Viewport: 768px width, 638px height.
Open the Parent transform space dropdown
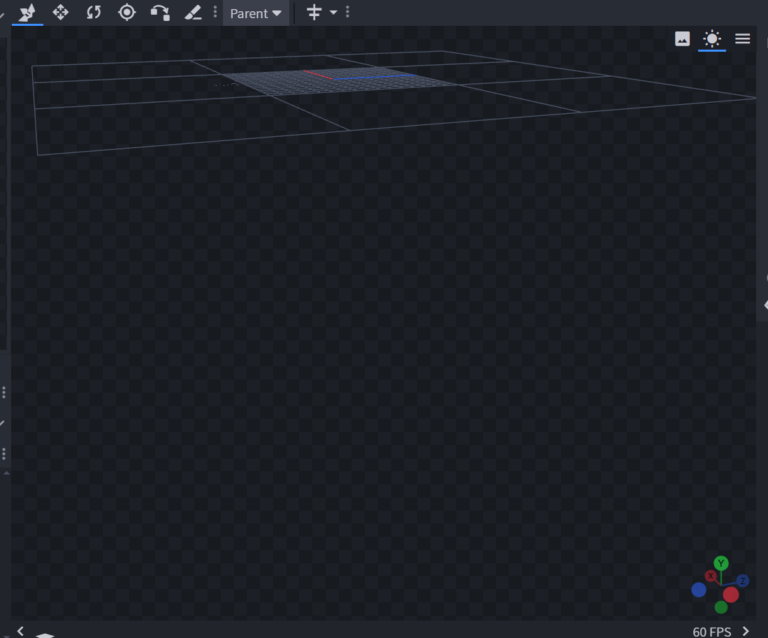(x=256, y=13)
